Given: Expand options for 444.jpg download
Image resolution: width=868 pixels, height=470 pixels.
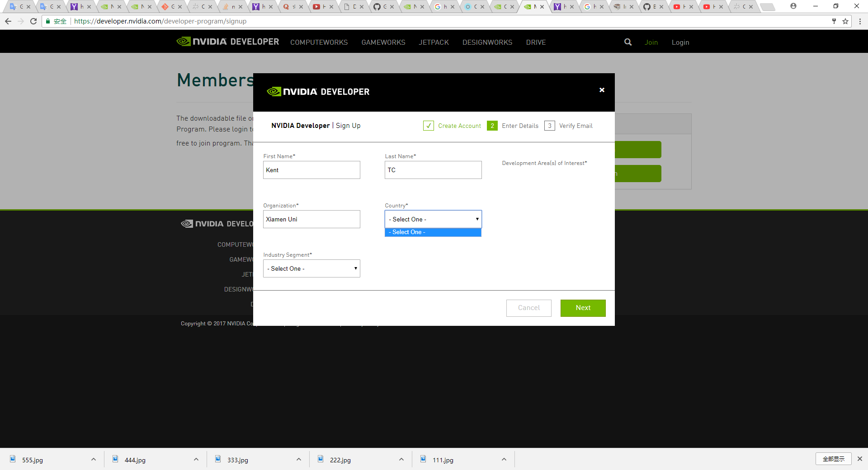Looking at the screenshot, I should pos(196,459).
